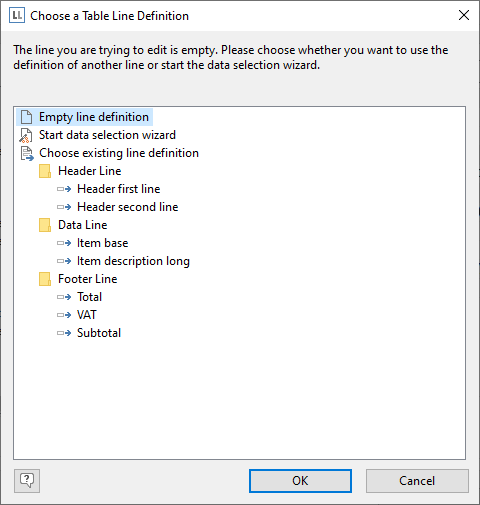Image resolution: width=480 pixels, height=505 pixels.
Task: Click the arrow icon next to Subtotal
Action: click(x=64, y=333)
